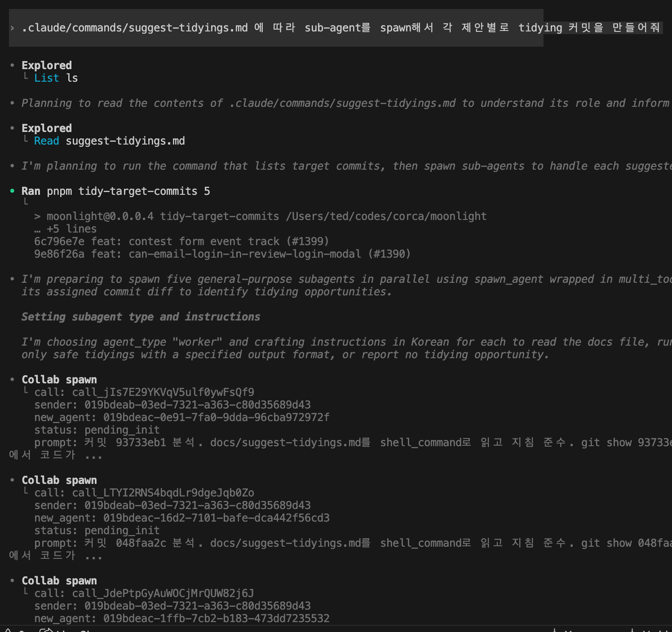This screenshot has width=672, height=632.
Task: Expand truncated prompt for commit 93733eb1
Action: click(x=93, y=455)
